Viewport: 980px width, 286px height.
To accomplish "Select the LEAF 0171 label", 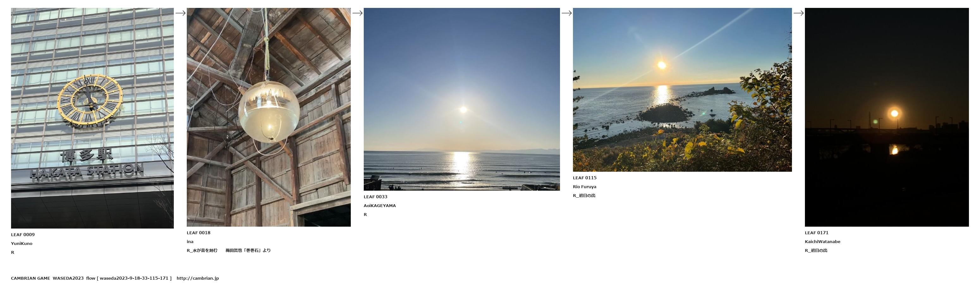I will [816, 233].
